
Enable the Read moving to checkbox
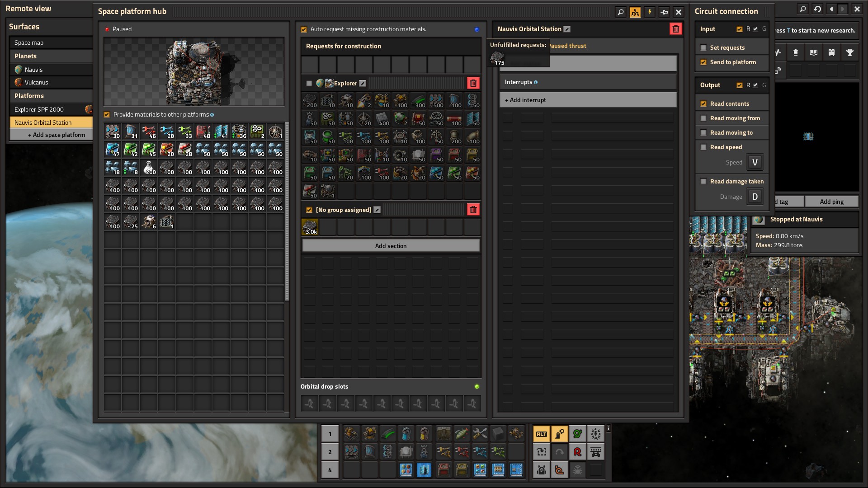click(x=703, y=133)
